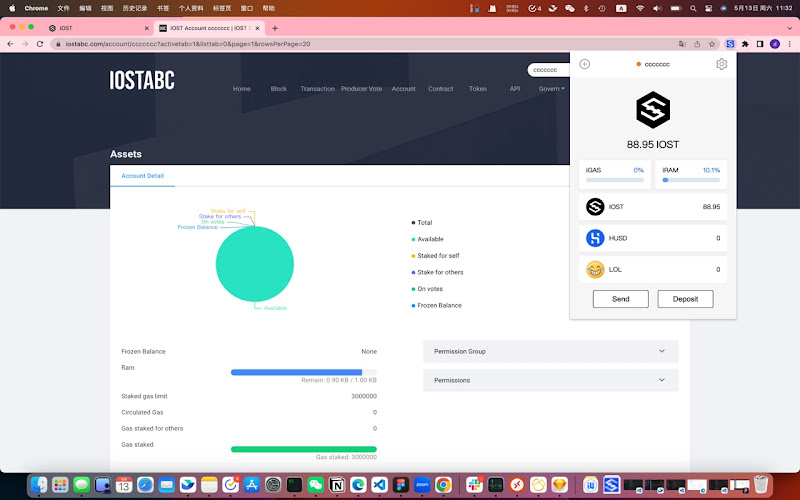
Task: Go to Home nav link
Action: click(241, 89)
